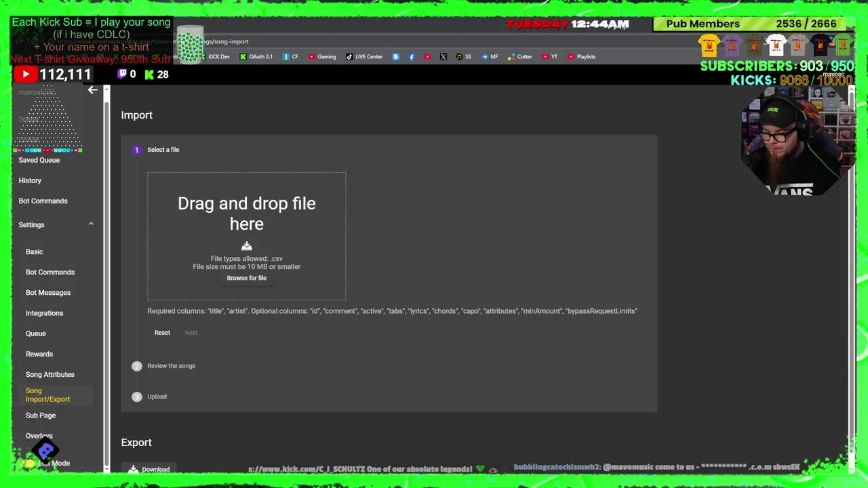Open Bot Messages settings
Image resolution: width=868 pixels, height=488 pixels.
pyautogui.click(x=48, y=293)
